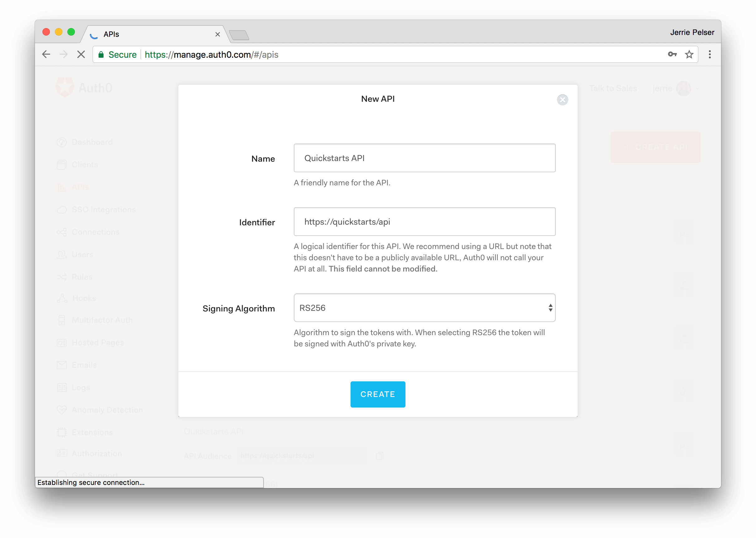Click the Auth0 logo icon
756x538 pixels.
click(65, 87)
